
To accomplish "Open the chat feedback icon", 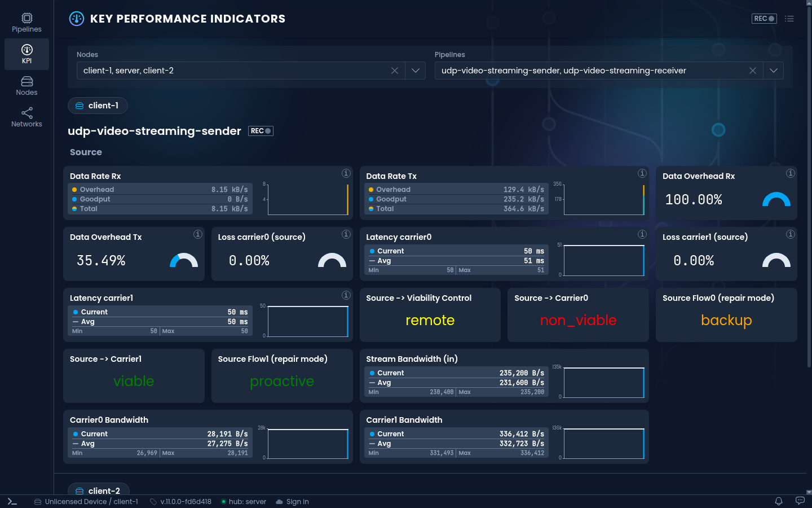I will pos(800,501).
